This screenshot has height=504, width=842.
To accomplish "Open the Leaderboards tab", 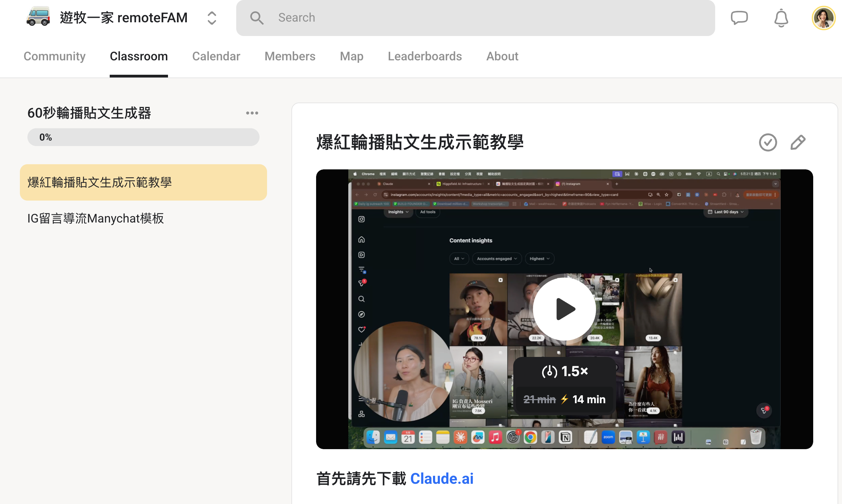I will click(x=425, y=56).
